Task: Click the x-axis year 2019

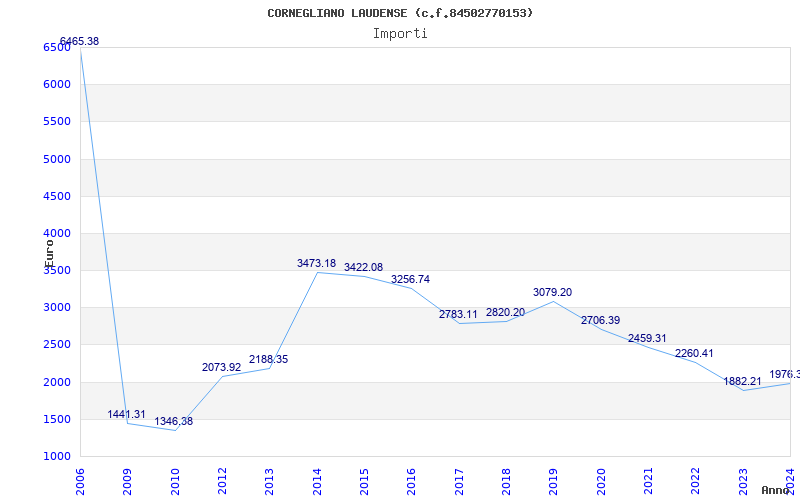Action: [x=554, y=482]
